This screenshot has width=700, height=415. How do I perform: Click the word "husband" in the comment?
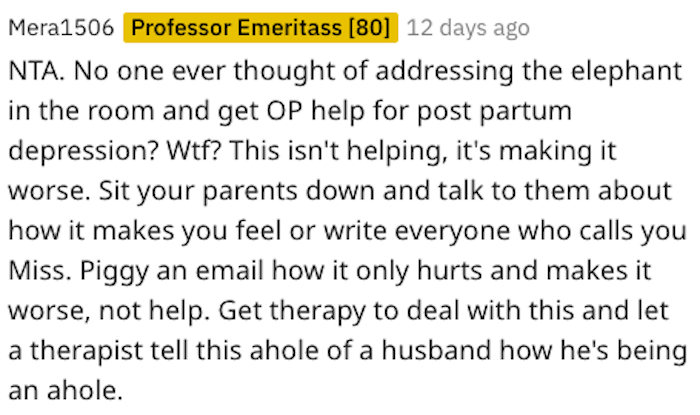(x=436, y=350)
